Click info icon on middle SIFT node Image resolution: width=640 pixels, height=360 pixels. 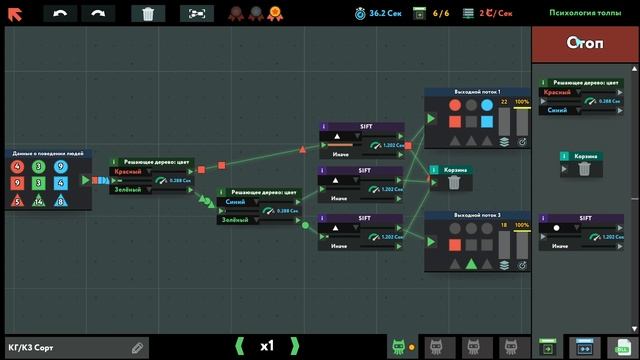pyautogui.click(x=322, y=170)
